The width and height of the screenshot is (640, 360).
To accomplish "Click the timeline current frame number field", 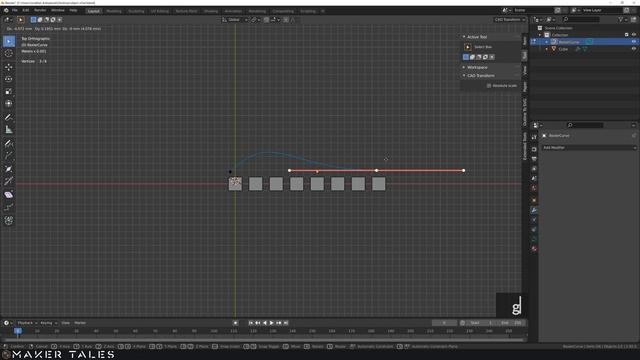I will click(x=444, y=323).
